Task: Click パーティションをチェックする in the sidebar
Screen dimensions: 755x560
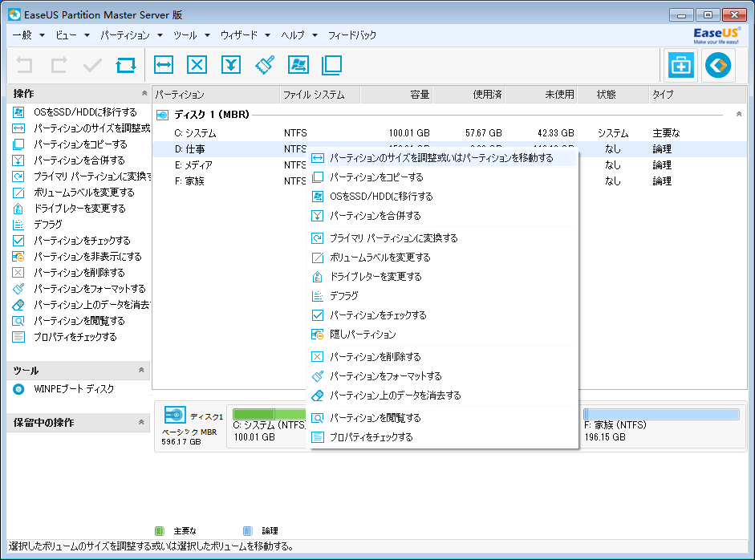Action: coord(82,241)
